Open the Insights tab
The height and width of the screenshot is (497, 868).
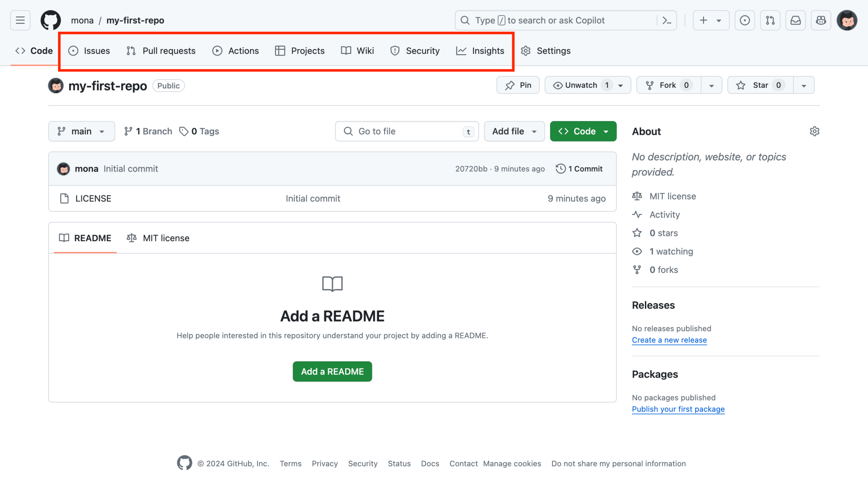[x=480, y=50]
